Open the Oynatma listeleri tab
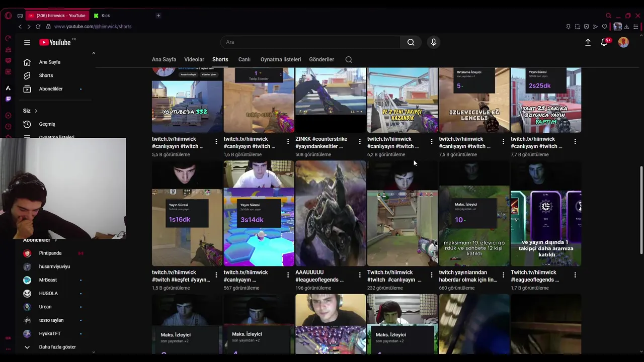 tap(281, 59)
